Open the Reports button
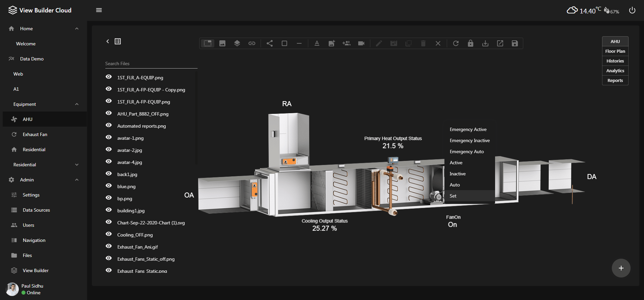This screenshot has width=644, height=300. click(x=615, y=80)
